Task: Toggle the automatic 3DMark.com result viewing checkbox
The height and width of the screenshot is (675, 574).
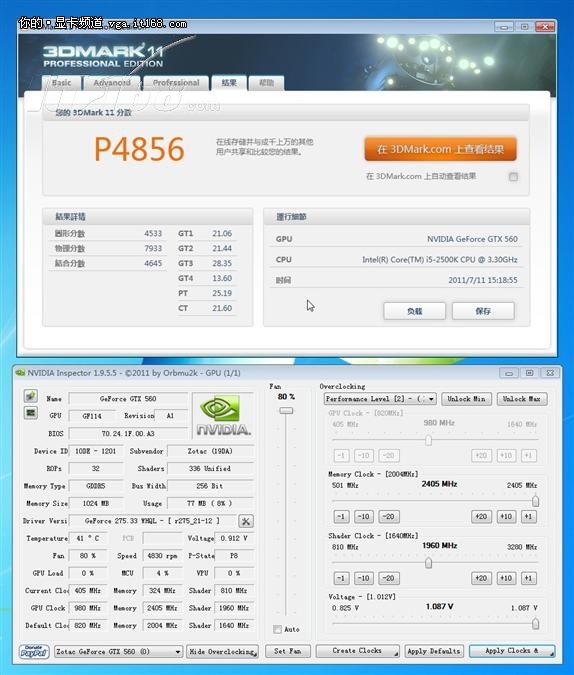Action: click(513, 176)
